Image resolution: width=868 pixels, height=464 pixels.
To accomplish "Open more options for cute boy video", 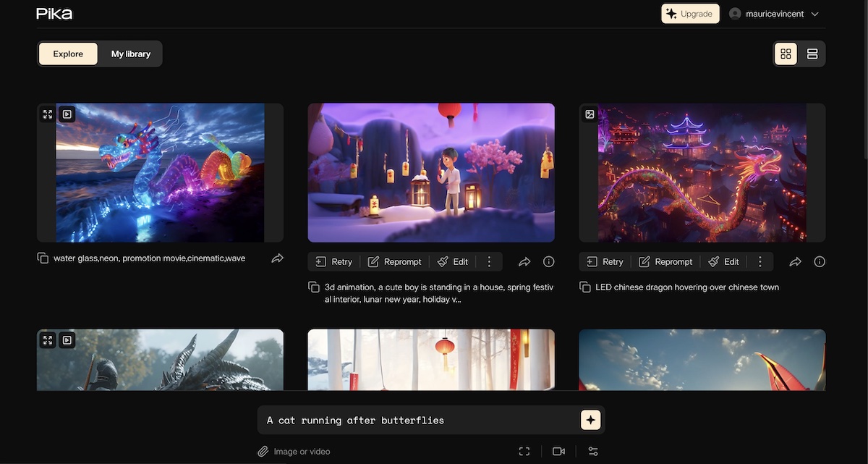I will [x=489, y=262].
